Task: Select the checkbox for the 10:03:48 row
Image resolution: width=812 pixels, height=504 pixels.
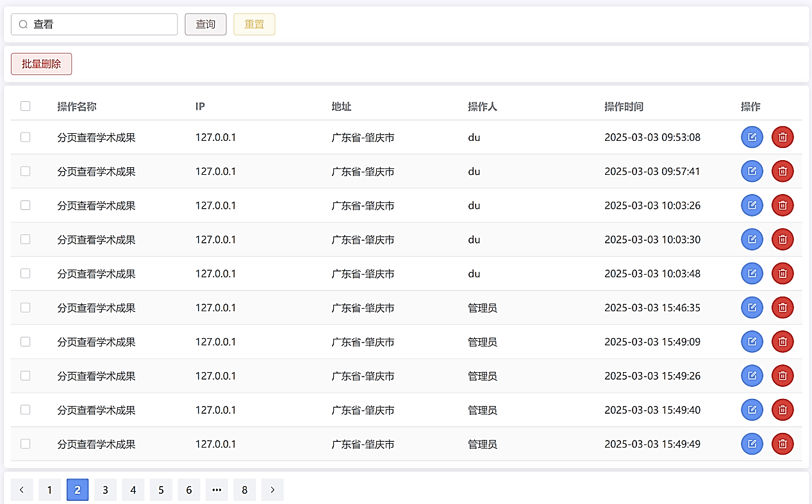Action: [x=26, y=273]
